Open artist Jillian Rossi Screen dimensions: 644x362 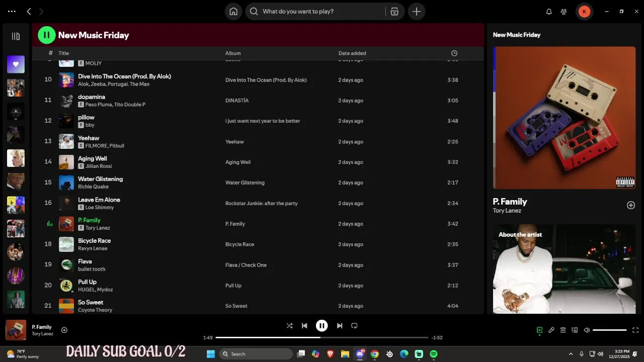(99, 166)
